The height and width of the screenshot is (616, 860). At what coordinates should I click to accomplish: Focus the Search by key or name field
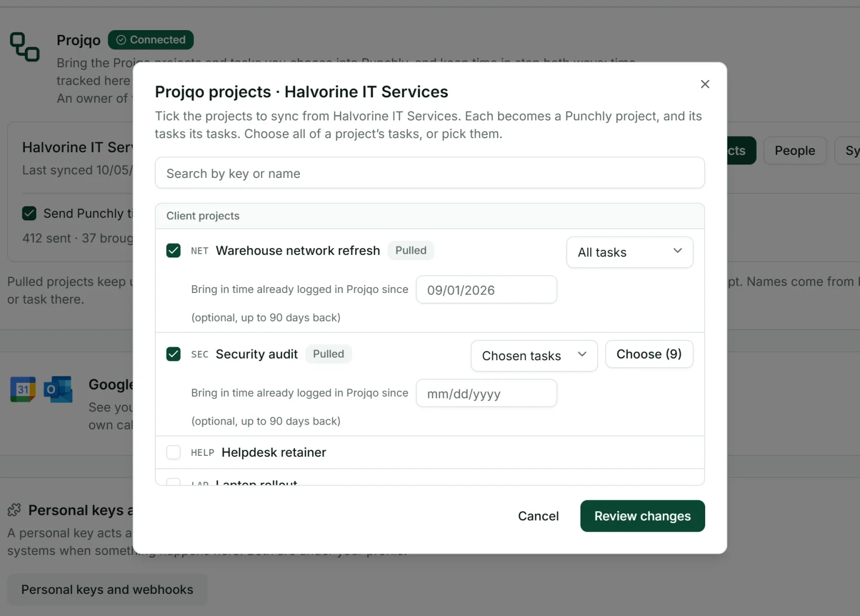pyautogui.click(x=429, y=173)
